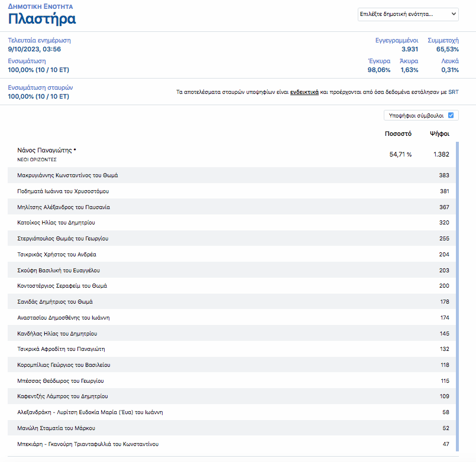Click the 'Συμμετοχή' 65,53% statistic
This screenshot has height=462, width=476.
[443, 45]
